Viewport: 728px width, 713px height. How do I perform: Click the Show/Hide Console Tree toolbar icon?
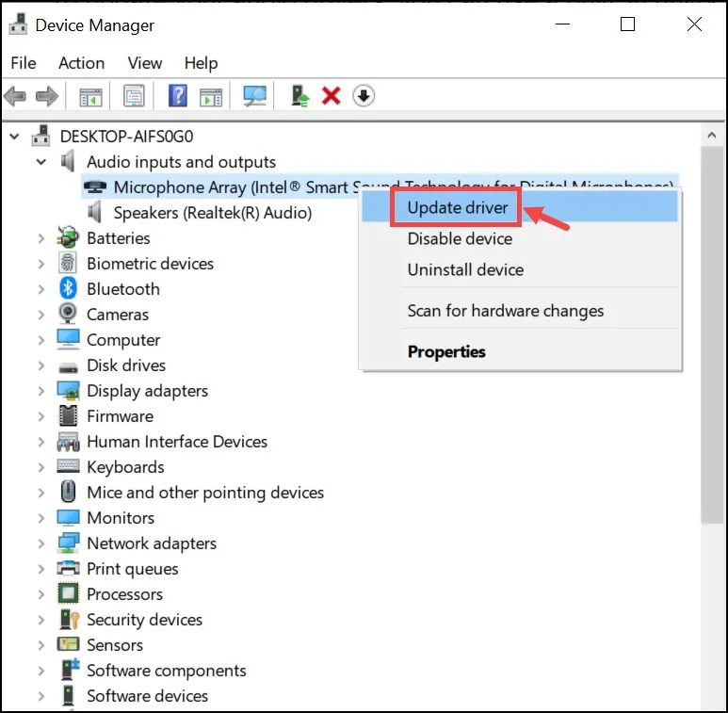click(90, 97)
